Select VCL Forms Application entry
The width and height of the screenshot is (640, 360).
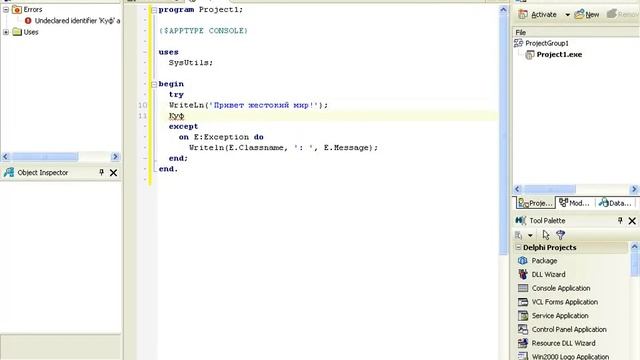pos(558,302)
